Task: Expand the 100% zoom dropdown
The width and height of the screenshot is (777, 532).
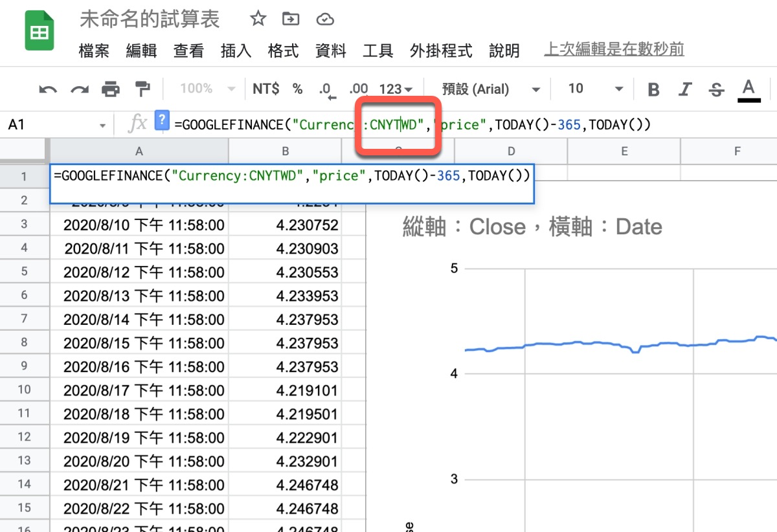Action: tap(207, 89)
